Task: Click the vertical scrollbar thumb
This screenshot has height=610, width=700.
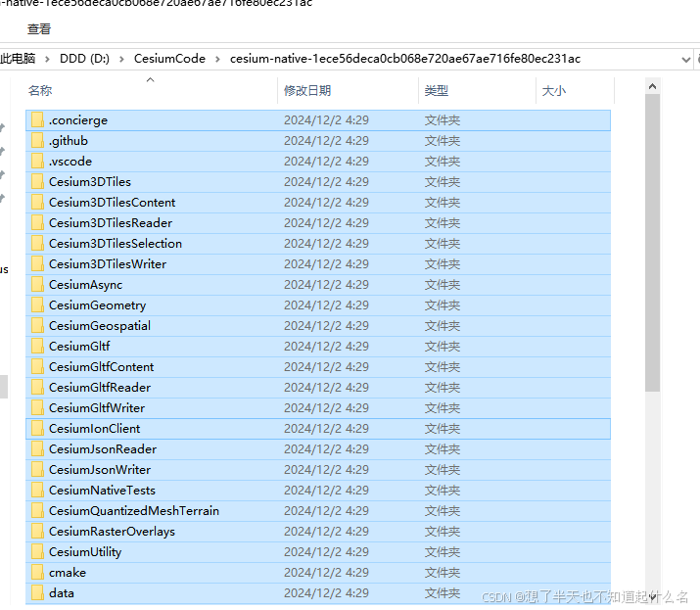Action: click(x=652, y=244)
